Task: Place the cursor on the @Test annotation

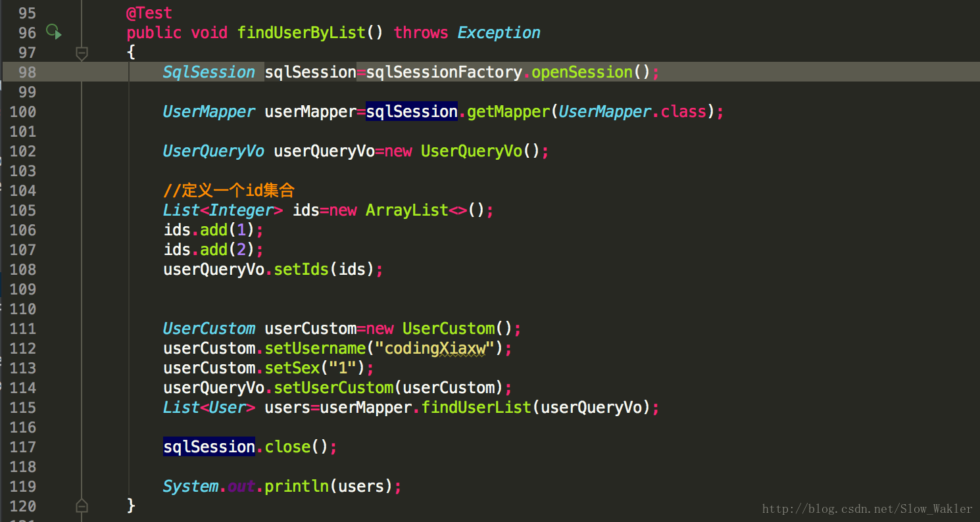Action: 149,13
